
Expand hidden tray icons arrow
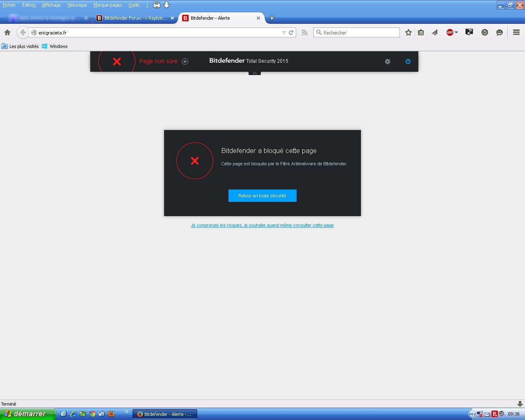point(472,414)
